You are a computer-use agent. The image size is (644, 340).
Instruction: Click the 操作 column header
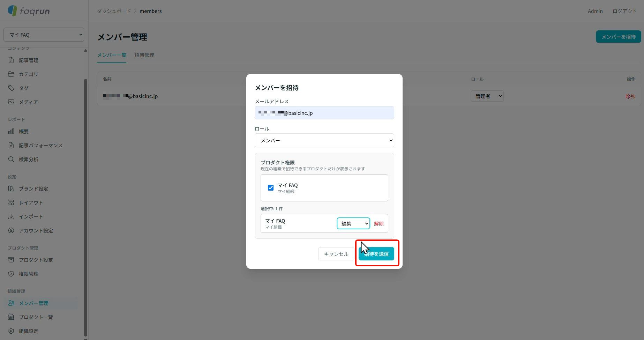(631, 79)
